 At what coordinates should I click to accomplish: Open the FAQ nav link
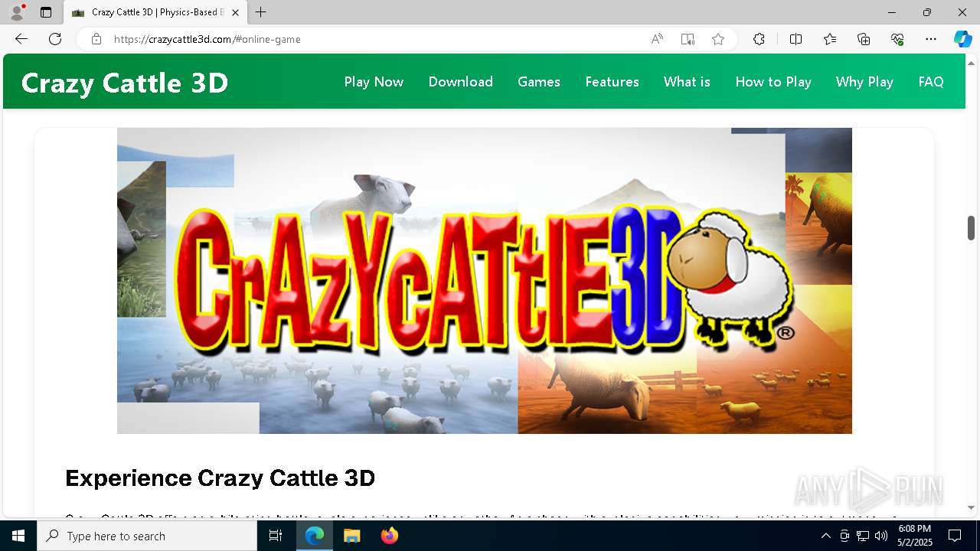tap(931, 82)
